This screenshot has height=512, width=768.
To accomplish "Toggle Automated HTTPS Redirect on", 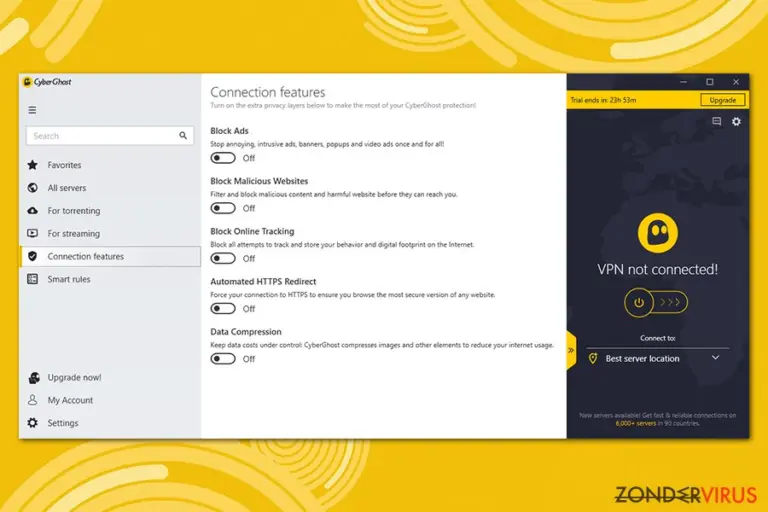I will pos(223,309).
